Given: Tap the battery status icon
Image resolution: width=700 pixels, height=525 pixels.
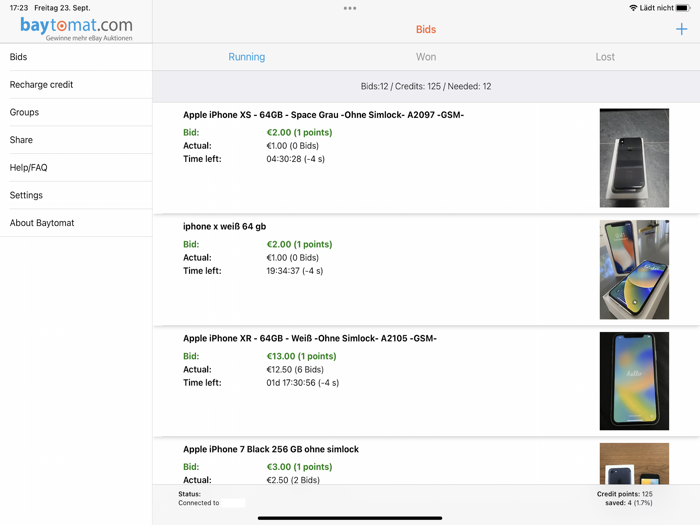Looking at the screenshot, I should [683, 8].
